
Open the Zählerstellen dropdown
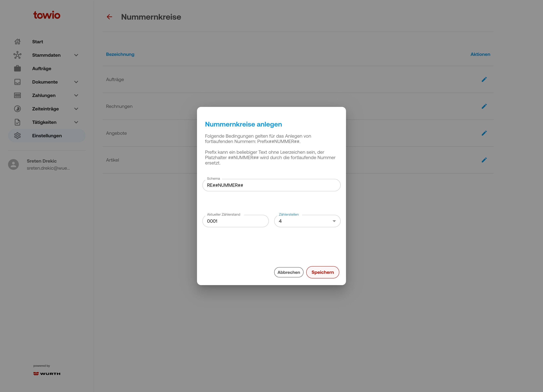[x=307, y=221]
